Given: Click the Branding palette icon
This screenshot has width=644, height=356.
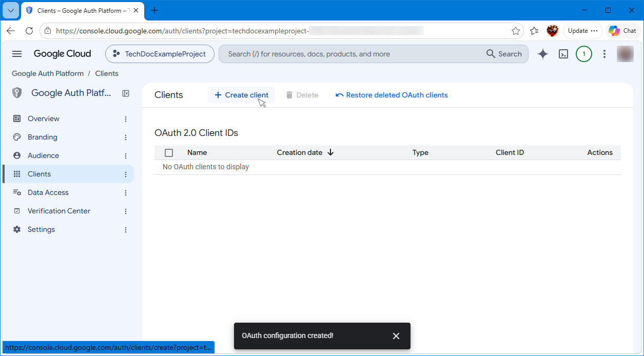Looking at the screenshot, I should pyautogui.click(x=17, y=137).
